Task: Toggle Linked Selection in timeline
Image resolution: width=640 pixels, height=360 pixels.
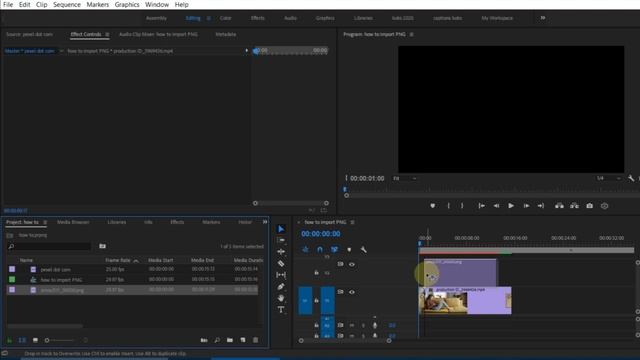Action: 334,249
